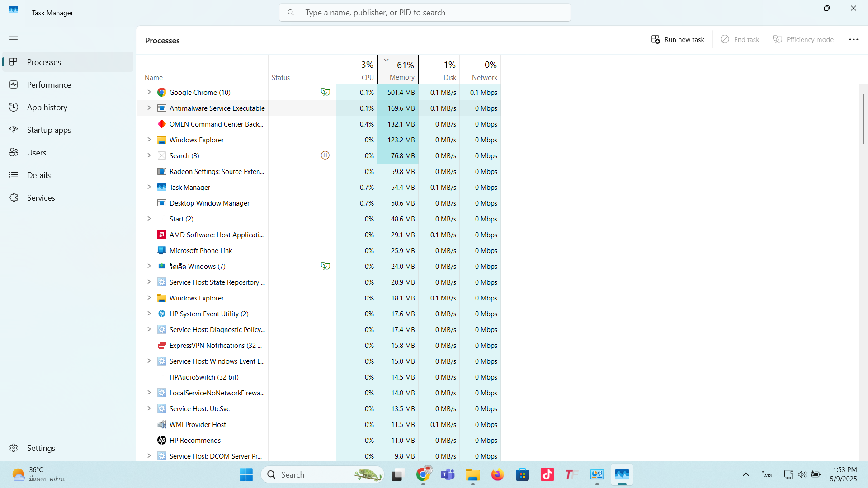Expand Antimalware Service Executable row
Image resolution: width=868 pixels, height=488 pixels.
click(x=149, y=108)
